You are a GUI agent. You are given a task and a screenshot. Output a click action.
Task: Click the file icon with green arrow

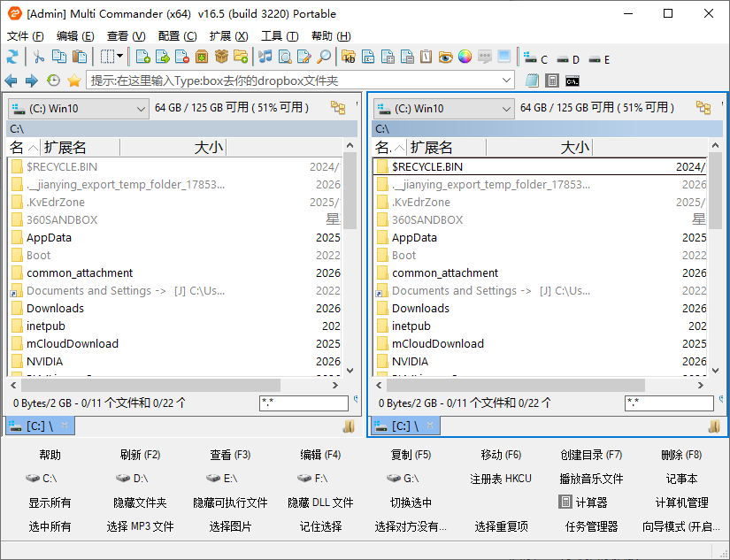[163, 57]
